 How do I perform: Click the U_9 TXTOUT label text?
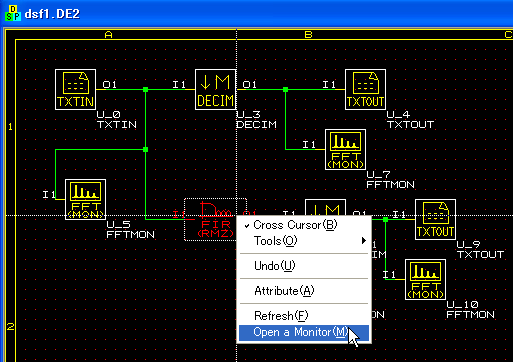pos(480,250)
